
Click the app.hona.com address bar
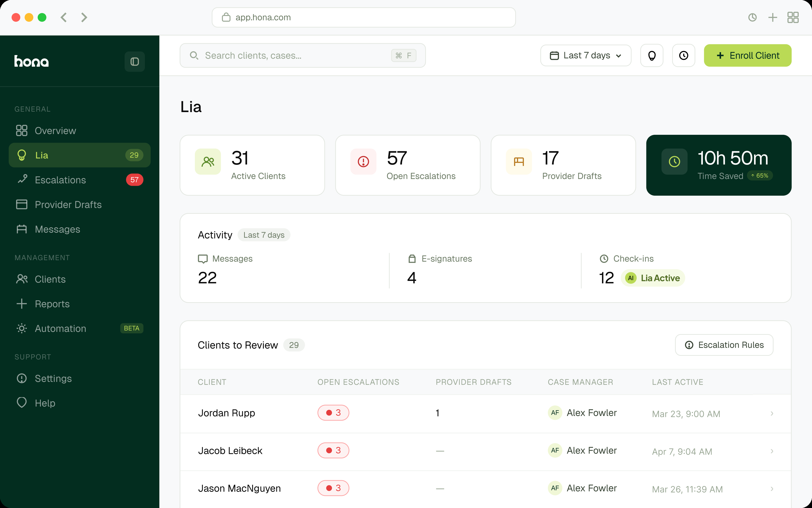click(364, 17)
